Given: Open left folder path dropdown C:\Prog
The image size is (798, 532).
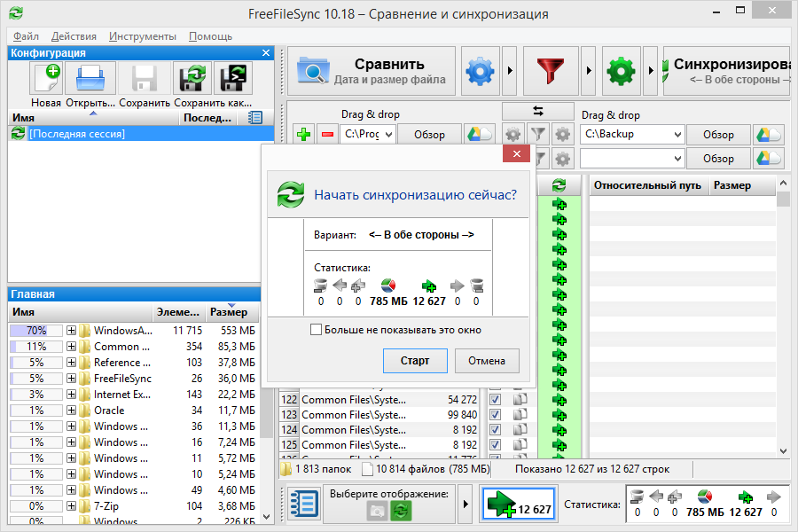Looking at the screenshot, I should 389,135.
